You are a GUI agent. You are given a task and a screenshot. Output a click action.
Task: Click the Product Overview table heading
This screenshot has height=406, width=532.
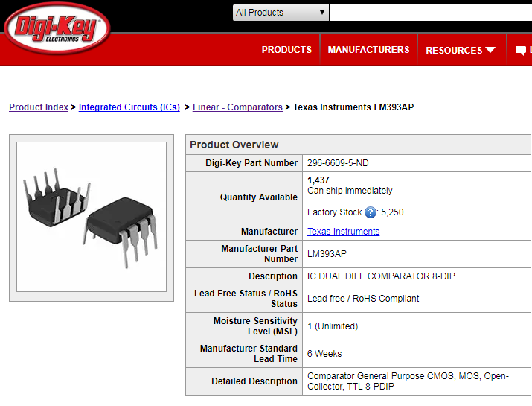(234, 145)
